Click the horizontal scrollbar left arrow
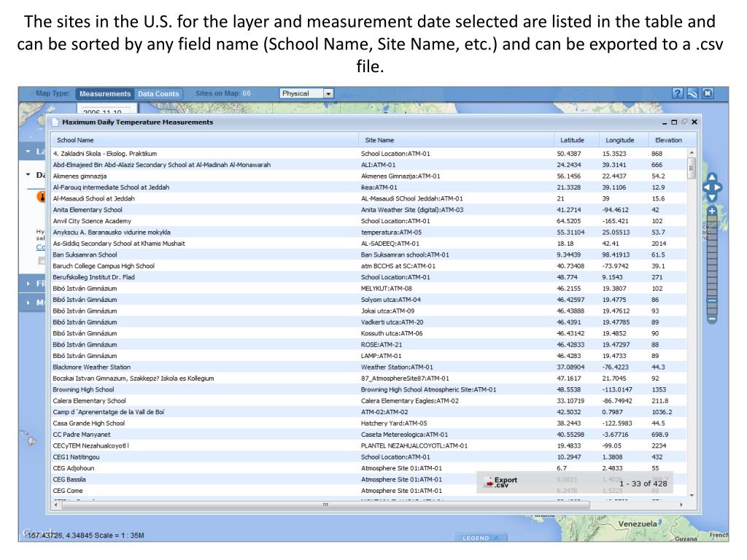 tap(56, 505)
